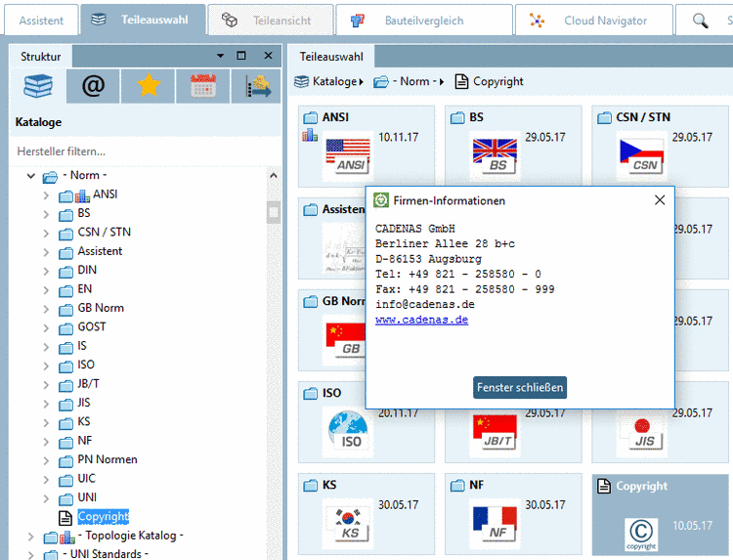Collapse the - Norm - tree node
Image resolution: width=733 pixels, height=560 pixels.
click(x=31, y=176)
